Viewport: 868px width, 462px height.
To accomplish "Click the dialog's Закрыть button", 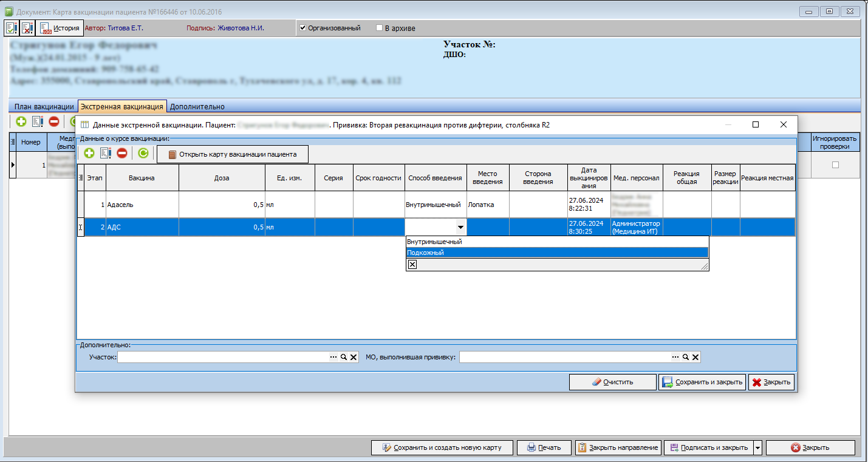I will coord(771,382).
